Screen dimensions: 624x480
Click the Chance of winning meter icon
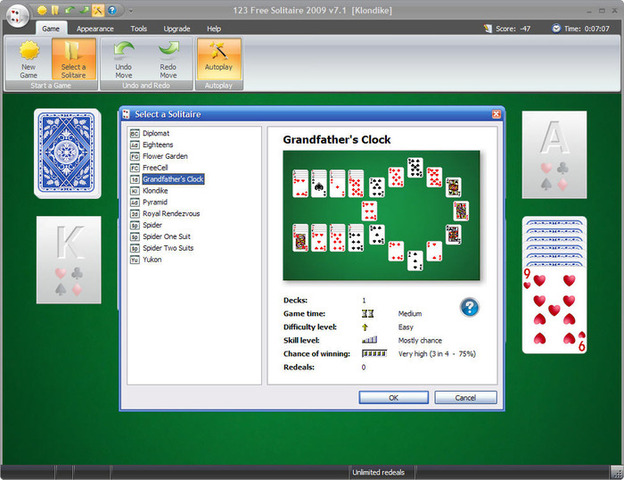[x=374, y=353]
